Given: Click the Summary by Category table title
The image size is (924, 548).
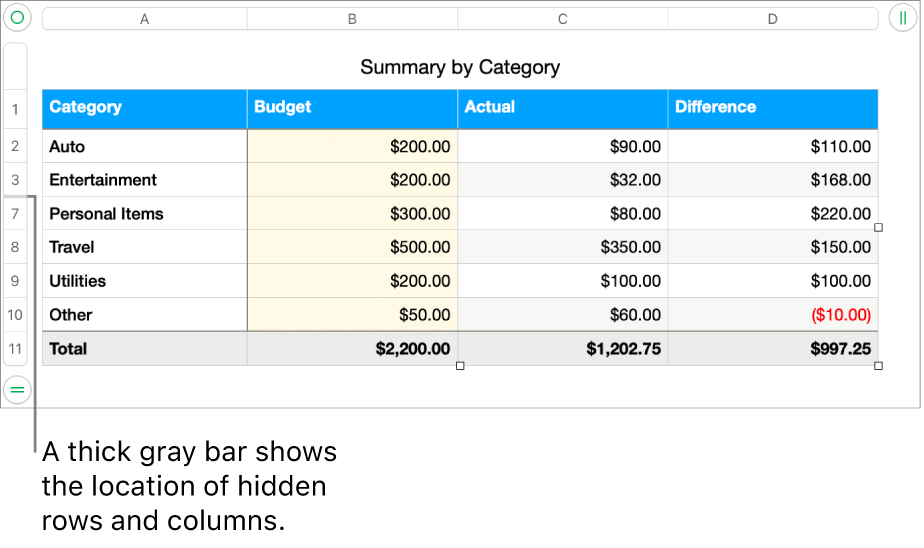Looking at the screenshot, I should click(460, 67).
